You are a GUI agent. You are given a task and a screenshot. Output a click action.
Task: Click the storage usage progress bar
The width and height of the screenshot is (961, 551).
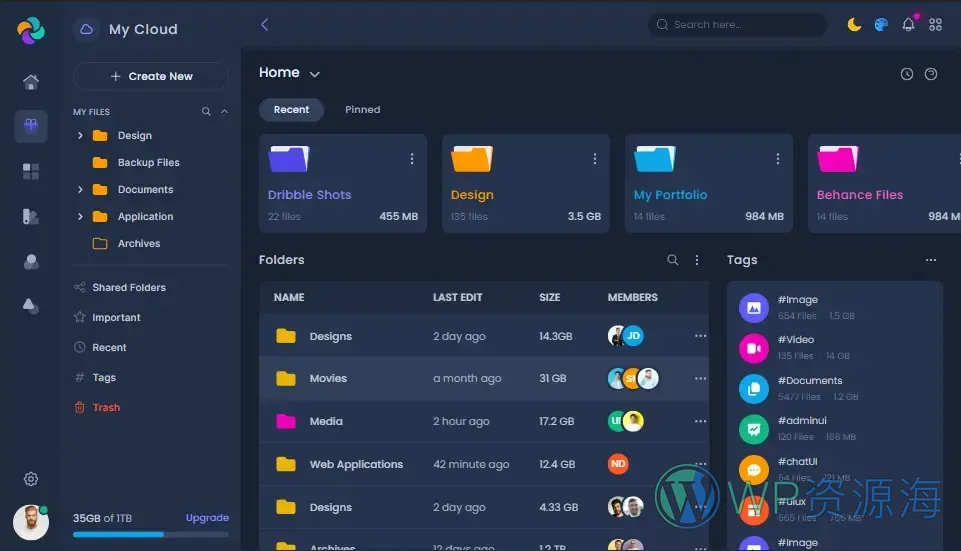150,535
